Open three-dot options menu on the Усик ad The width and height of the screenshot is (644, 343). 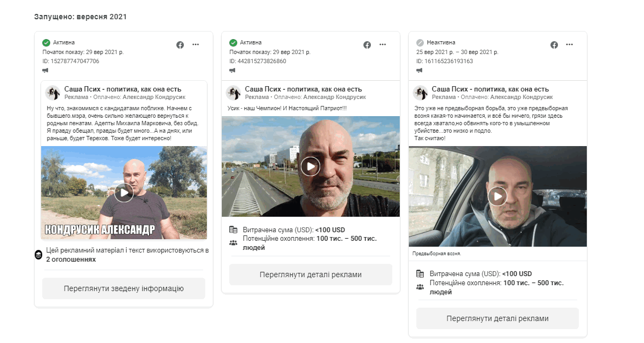click(x=383, y=44)
